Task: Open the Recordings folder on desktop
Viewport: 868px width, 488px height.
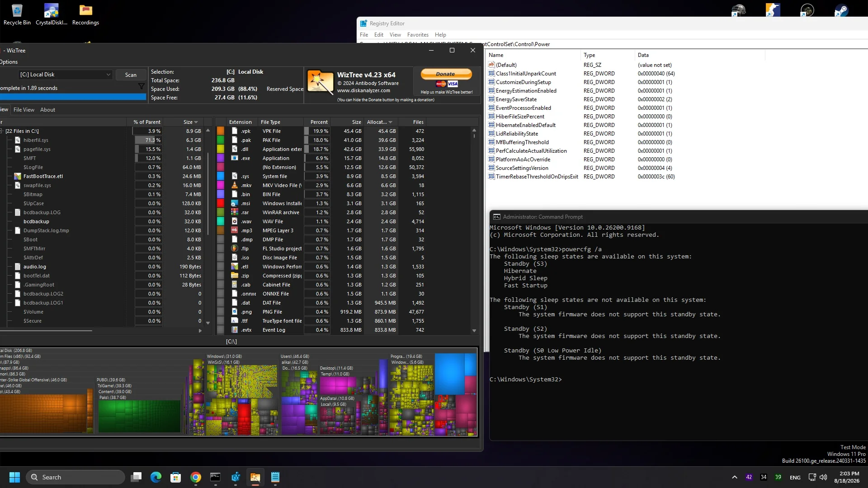Action: coord(85,14)
